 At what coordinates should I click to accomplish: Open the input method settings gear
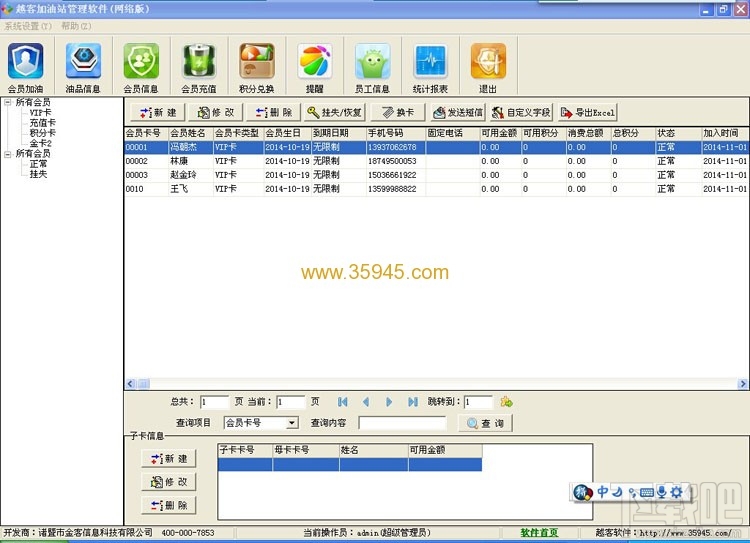click(x=676, y=492)
